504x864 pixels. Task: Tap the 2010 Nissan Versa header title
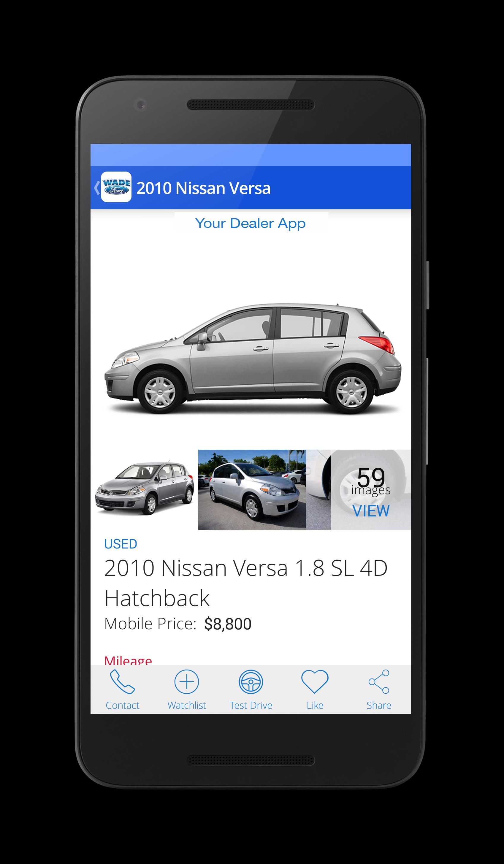click(x=204, y=188)
